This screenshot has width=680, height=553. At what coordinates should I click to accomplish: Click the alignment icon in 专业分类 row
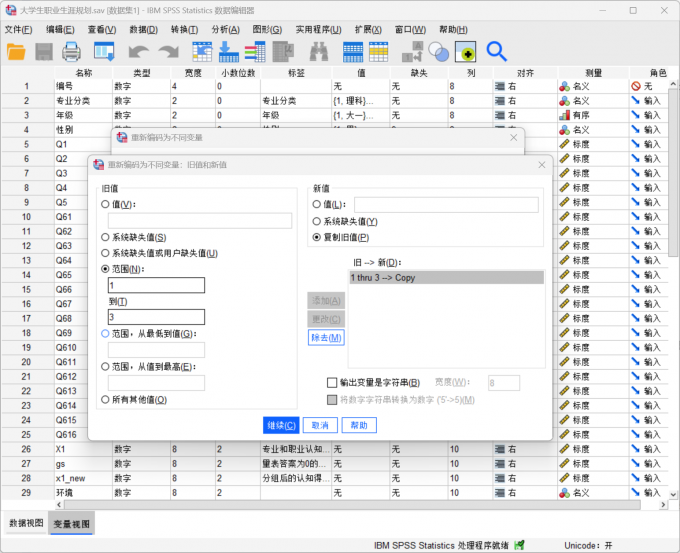pyautogui.click(x=500, y=101)
